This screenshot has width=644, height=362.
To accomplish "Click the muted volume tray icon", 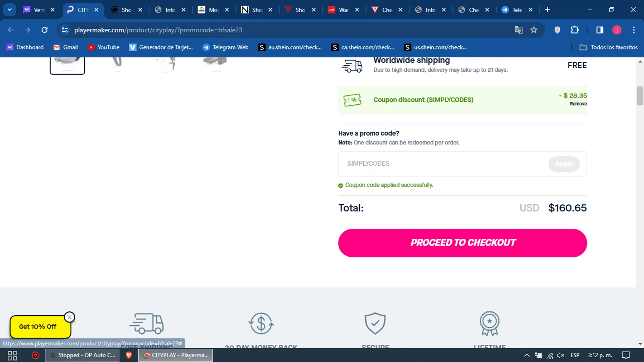I will (561, 355).
